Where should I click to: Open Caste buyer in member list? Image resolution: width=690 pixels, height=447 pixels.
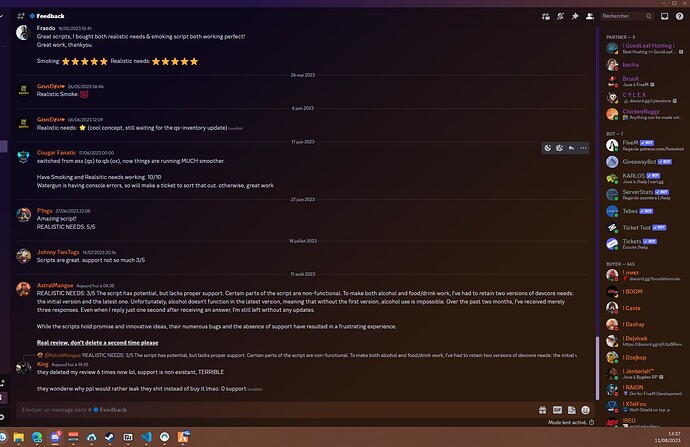644,308
